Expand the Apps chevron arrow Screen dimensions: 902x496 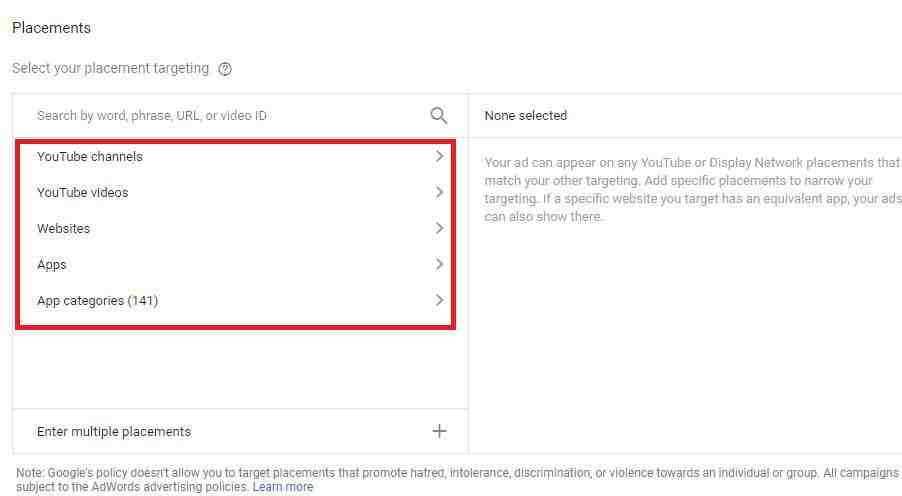tap(438, 264)
